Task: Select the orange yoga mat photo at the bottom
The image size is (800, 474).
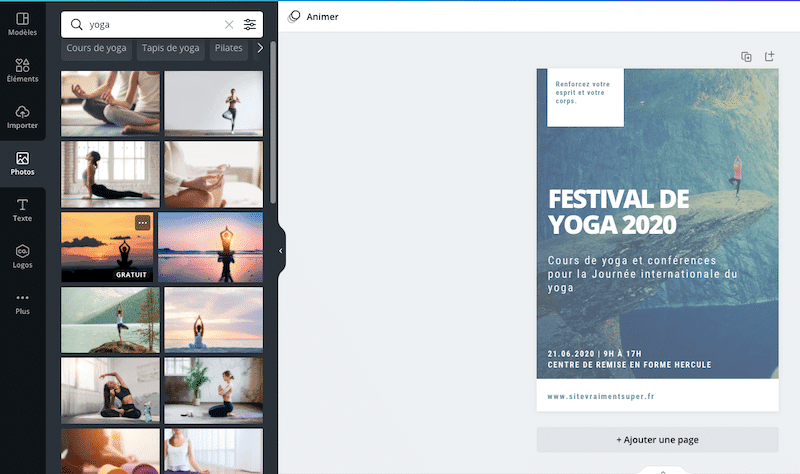Action: 110,451
